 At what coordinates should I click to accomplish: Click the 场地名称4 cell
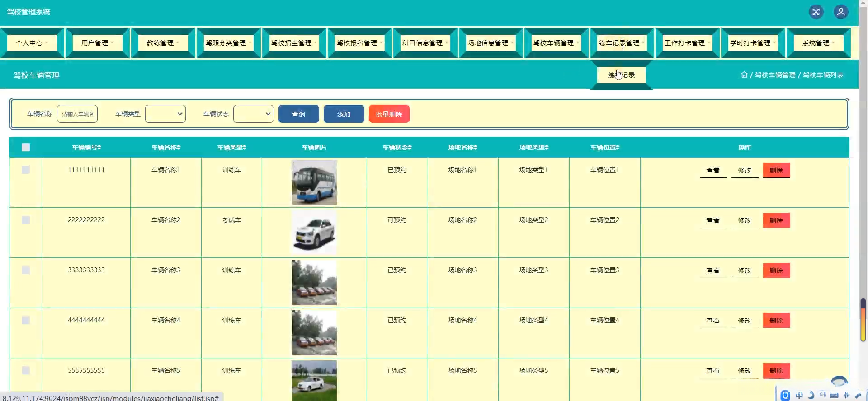[462, 320]
